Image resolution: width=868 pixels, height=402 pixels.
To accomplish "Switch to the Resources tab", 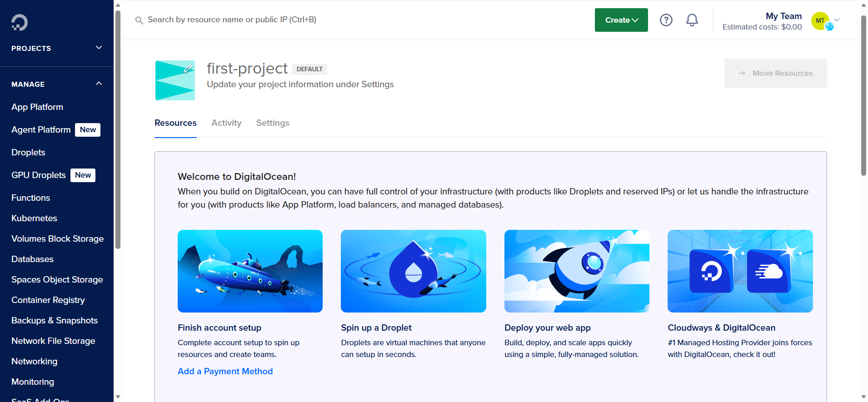I will pos(175,123).
